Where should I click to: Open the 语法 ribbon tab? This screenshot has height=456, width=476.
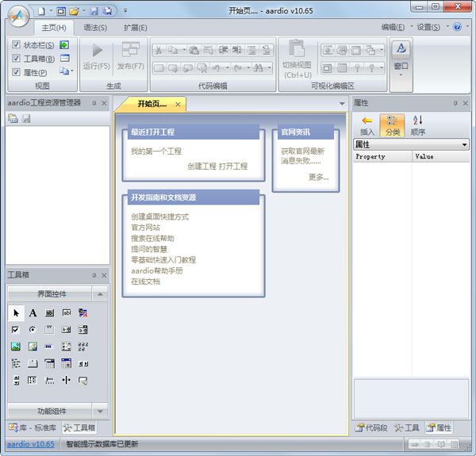tap(96, 27)
